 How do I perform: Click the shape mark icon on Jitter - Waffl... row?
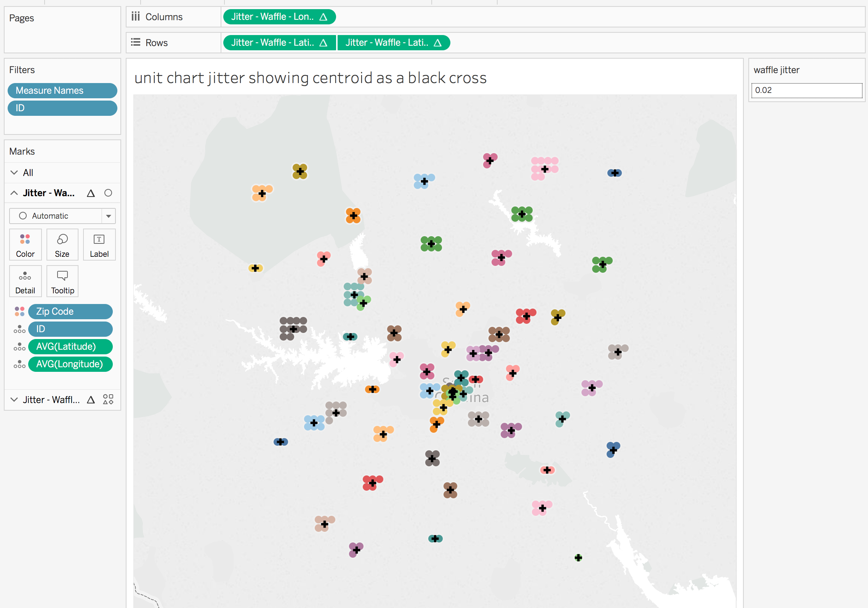(x=108, y=399)
